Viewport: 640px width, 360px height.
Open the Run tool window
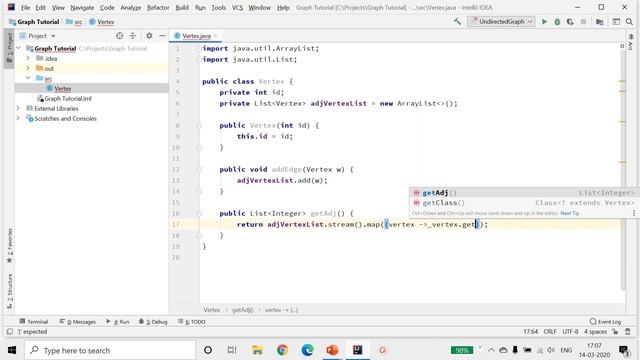118,322
